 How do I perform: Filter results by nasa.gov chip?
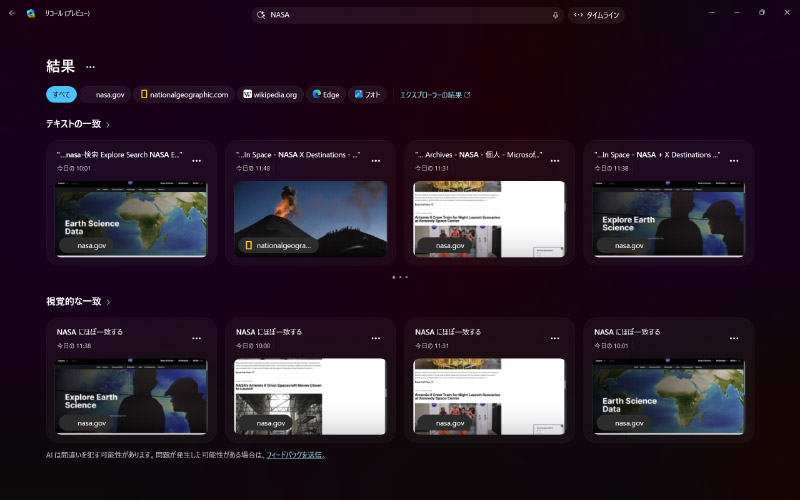pyautogui.click(x=105, y=94)
